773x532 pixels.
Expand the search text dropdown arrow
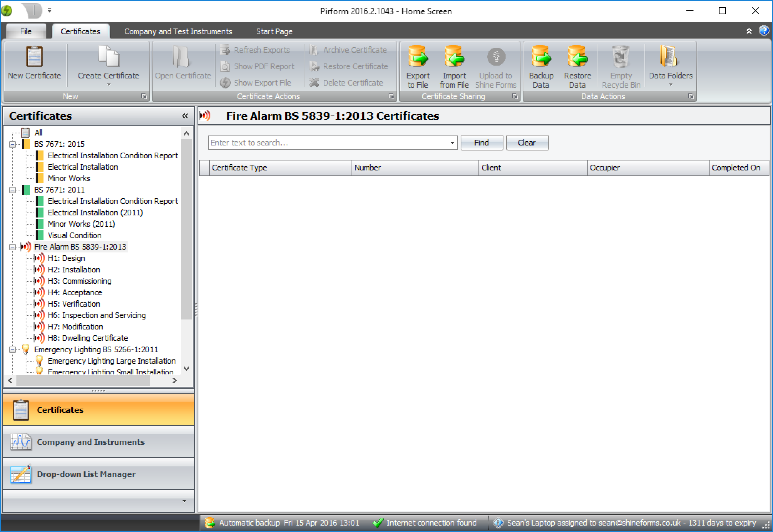coord(452,143)
